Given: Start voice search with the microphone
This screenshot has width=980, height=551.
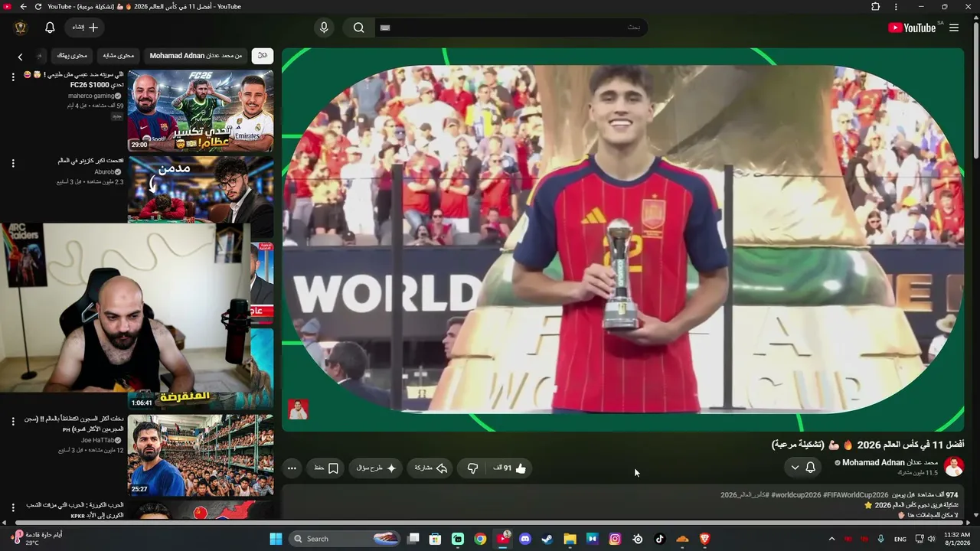Looking at the screenshot, I should click(x=324, y=28).
